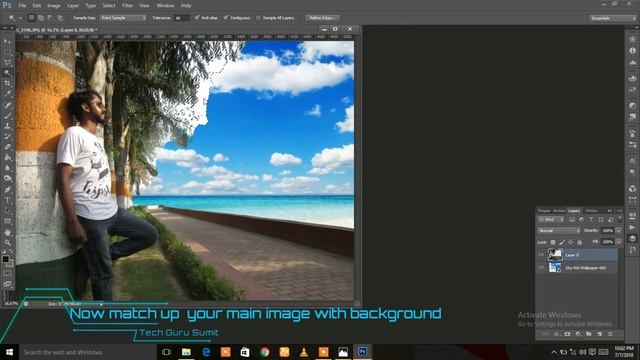Image resolution: width=640 pixels, height=360 pixels.
Task: Select the Pen tool
Action: click(7, 189)
